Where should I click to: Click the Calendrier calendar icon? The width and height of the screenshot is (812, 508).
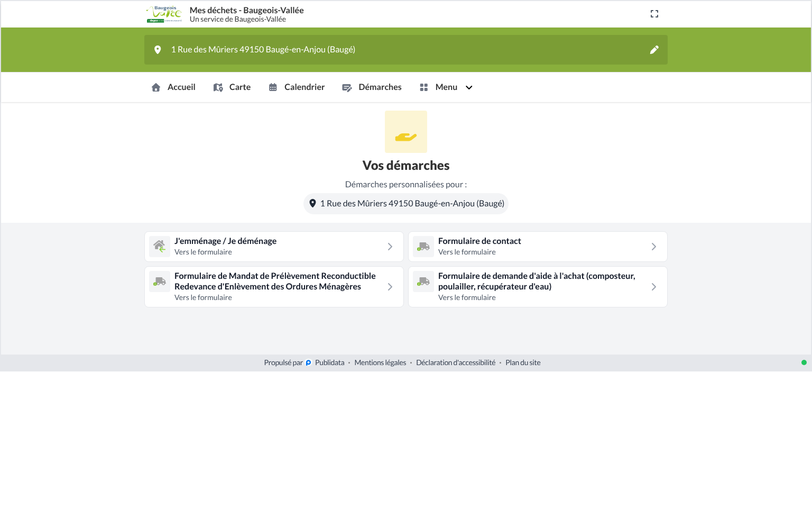click(x=273, y=87)
